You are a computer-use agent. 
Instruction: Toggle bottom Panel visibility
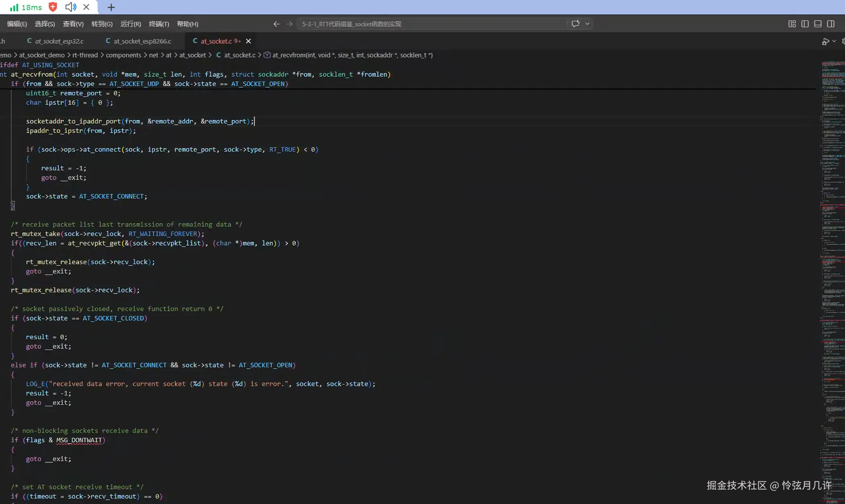pos(818,24)
